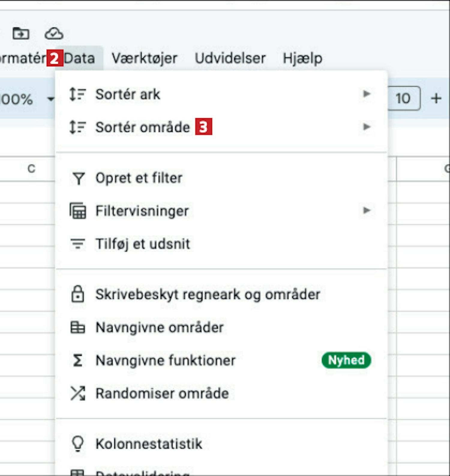450x476 pixels.
Task: Choose Sortér ark menu entry
Action: [221, 94]
